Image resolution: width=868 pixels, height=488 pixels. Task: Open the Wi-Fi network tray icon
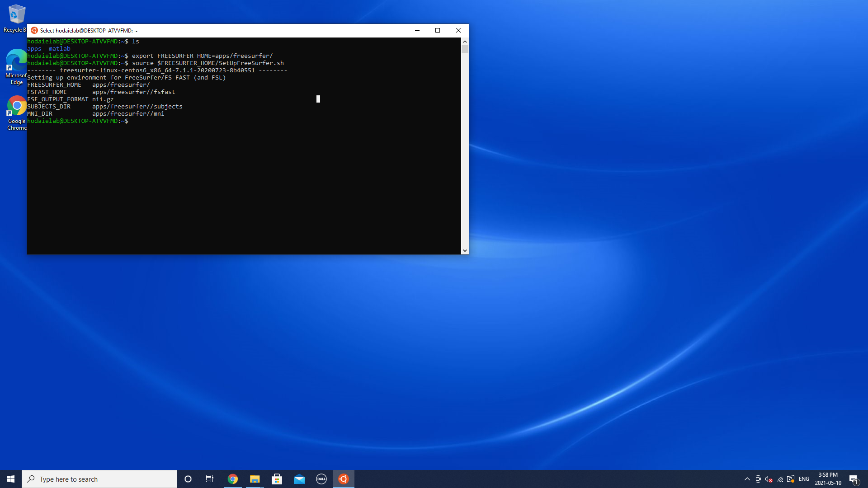[x=780, y=479]
